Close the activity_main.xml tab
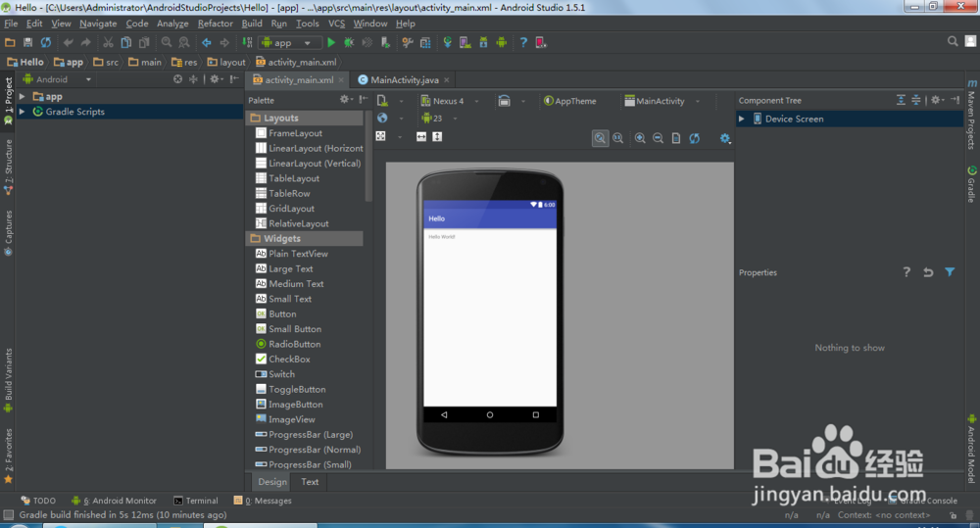This screenshot has height=528, width=980. click(x=341, y=80)
